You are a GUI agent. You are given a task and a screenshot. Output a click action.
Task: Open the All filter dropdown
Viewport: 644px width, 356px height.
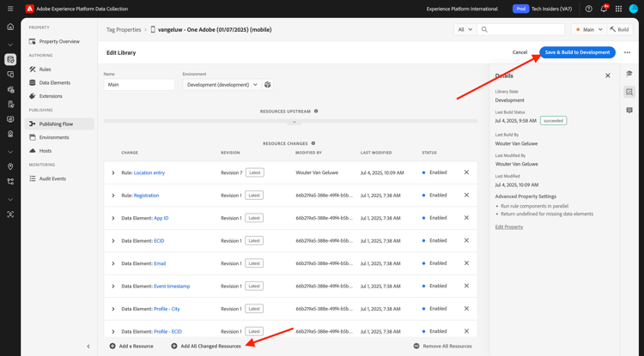(464, 29)
